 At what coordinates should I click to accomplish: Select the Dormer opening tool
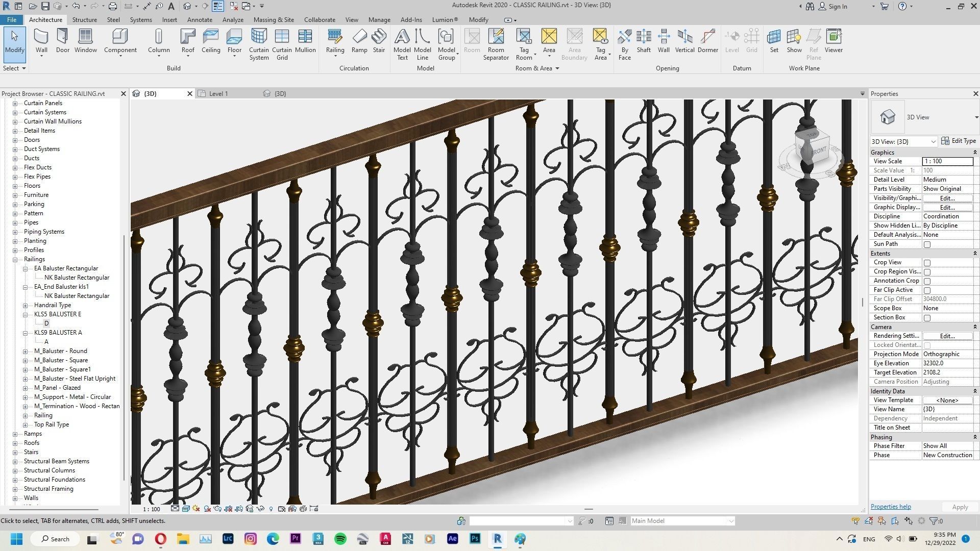point(708,41)
